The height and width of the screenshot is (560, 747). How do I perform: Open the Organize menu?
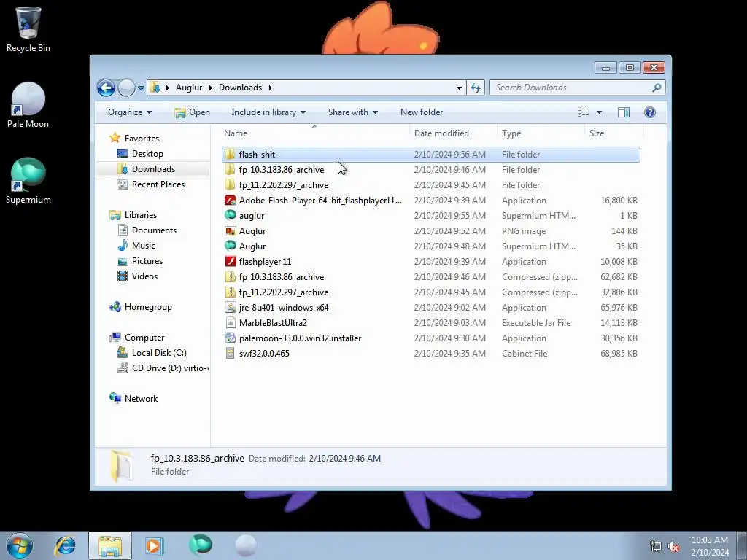pos(130,112)
